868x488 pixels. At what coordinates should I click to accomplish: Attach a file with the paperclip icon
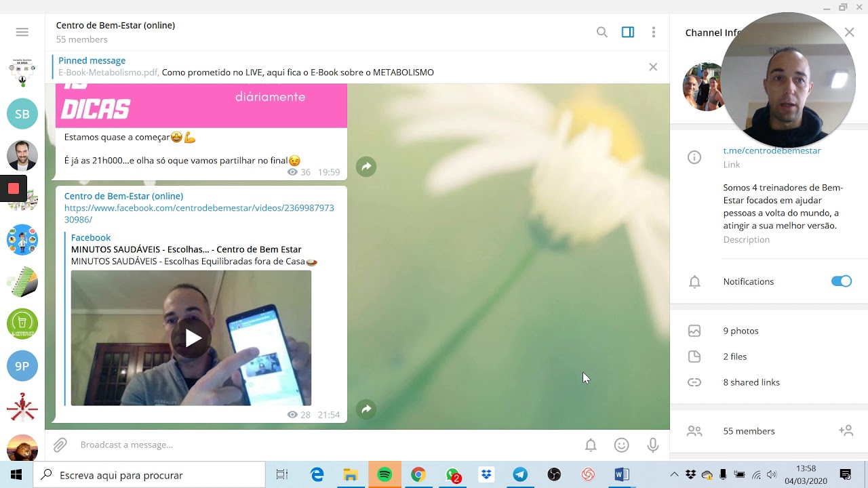tap(60, 445)
